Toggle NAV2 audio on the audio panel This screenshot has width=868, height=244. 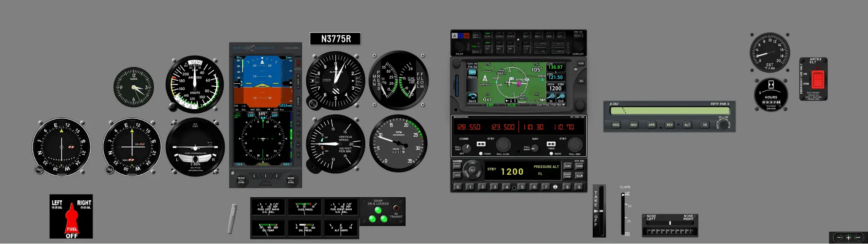coord(538,36)
